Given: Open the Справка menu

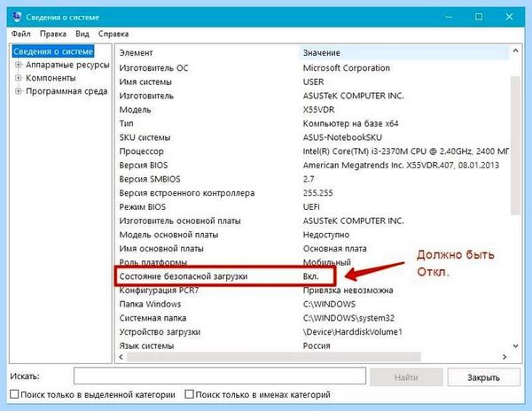Looking at the screenshot, I should (x=113, y=34).
